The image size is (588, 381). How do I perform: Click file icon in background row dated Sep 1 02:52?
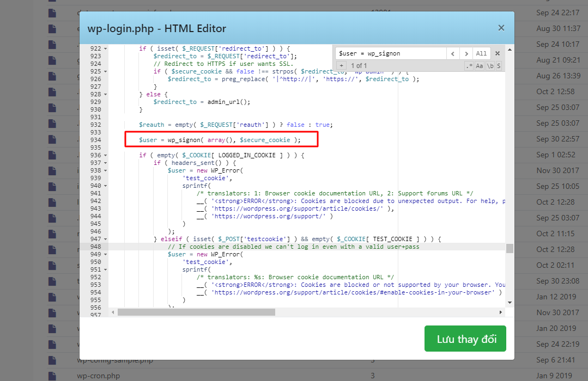tap(52, 155)
